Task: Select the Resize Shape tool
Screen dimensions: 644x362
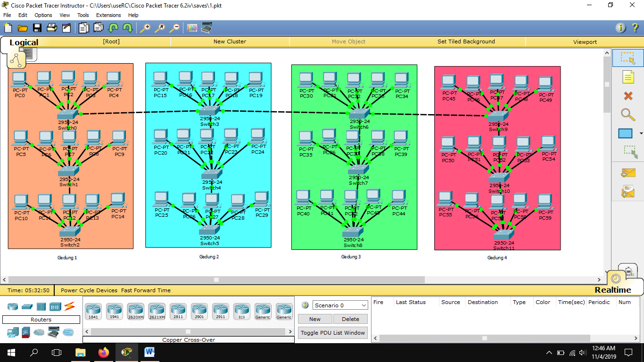Action: 630,152
